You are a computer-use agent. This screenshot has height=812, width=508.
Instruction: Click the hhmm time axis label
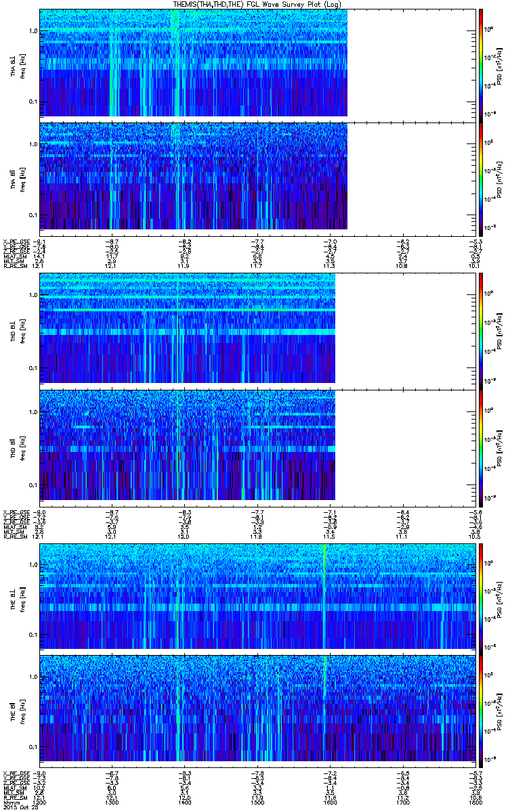10,801
